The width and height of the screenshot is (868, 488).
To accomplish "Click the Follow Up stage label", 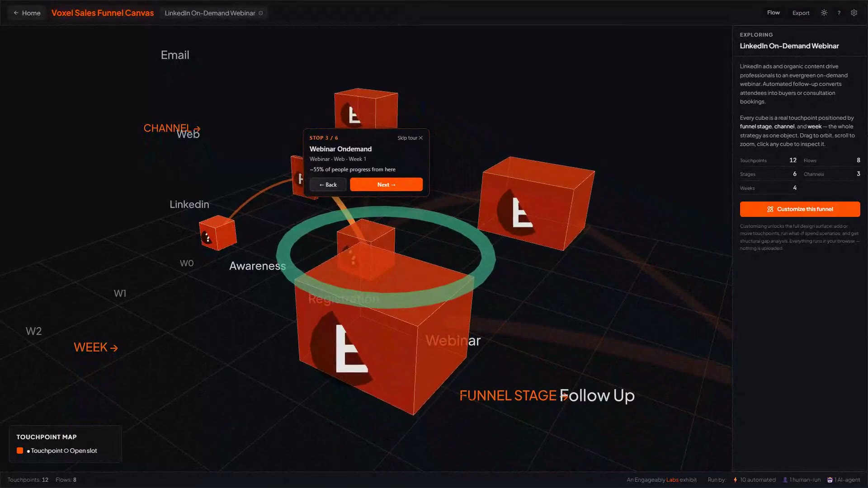I will pyautogui.click(x=597, y=396).
